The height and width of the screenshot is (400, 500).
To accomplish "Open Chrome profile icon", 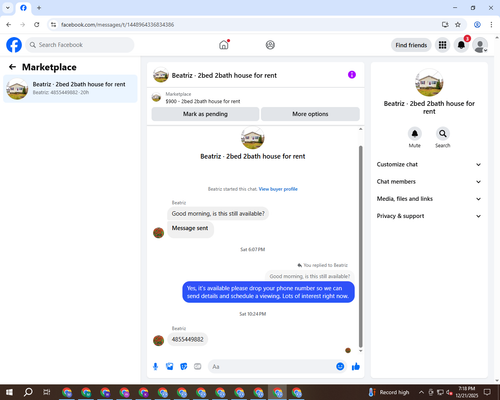I will point(477,25).
